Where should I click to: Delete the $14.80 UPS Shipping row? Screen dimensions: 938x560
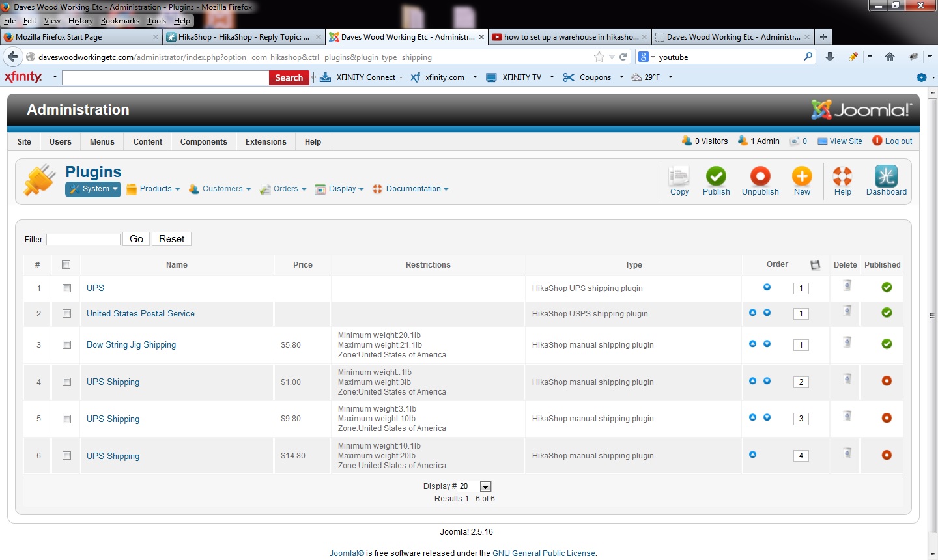pos(847,453)
